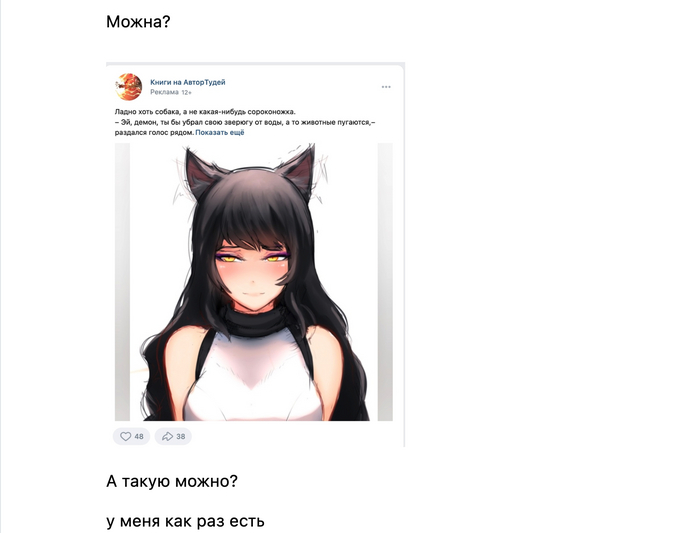Image resolution: width=700 pixels, height=533 pixels.
Task: Open the Книги на АвторТудей avatar
Action: 129,87
